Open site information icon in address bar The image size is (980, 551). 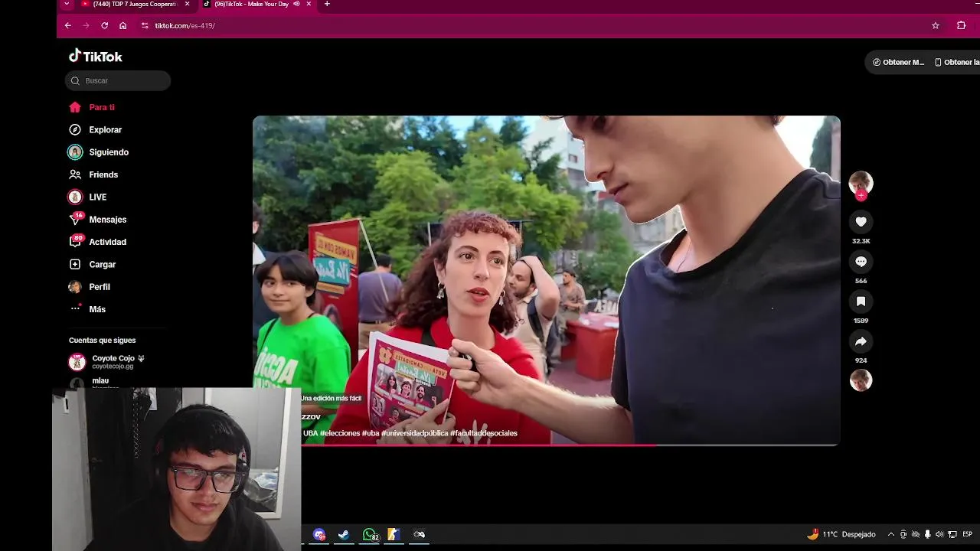pyautogui.click(x=145, y=25)
